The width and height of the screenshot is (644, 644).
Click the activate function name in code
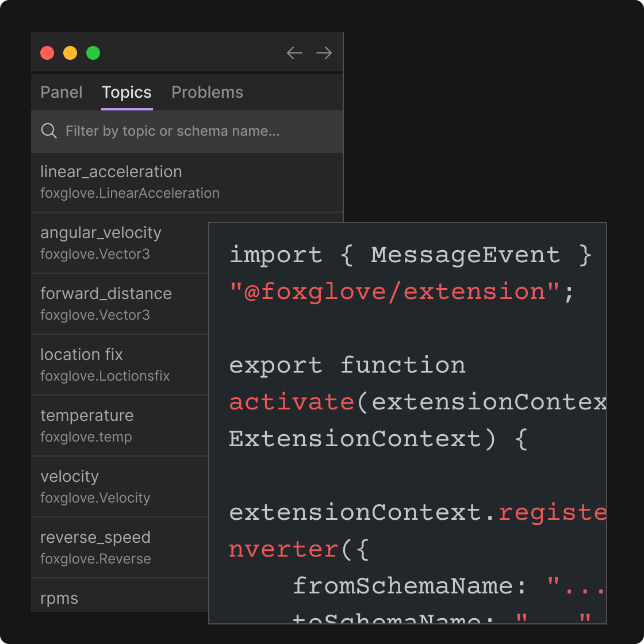292,402
